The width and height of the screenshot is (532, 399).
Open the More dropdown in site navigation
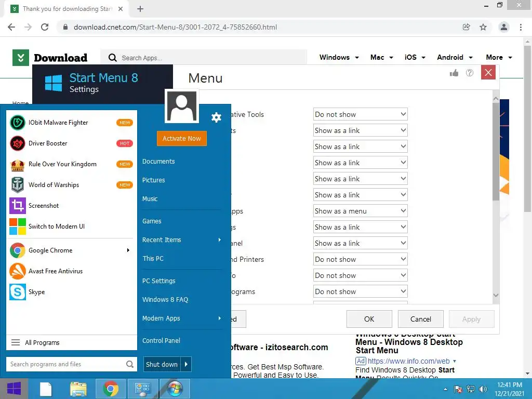coord(499,57)
